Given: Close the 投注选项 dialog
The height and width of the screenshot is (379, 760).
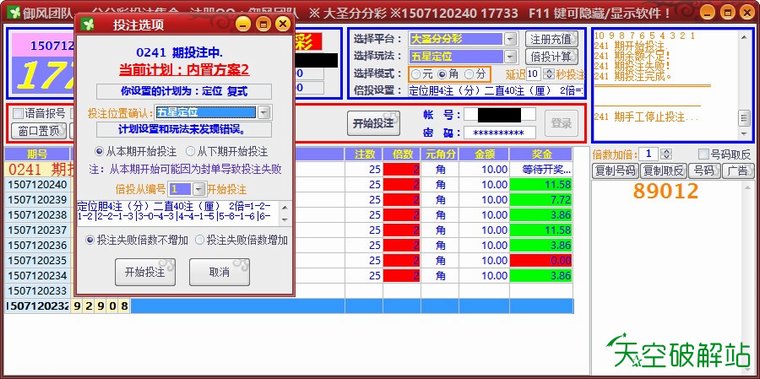Looking at the screenshot, I should click(x=282, y=24).
